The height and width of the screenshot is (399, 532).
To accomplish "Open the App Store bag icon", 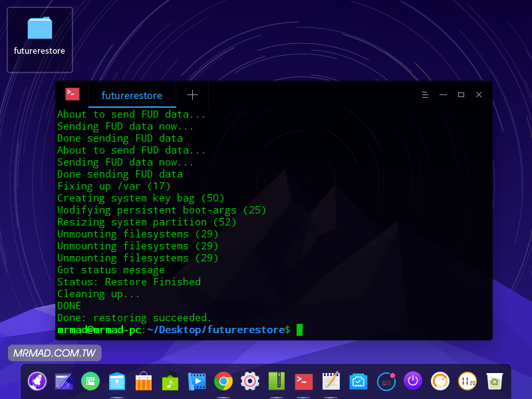I will [144, 381].
